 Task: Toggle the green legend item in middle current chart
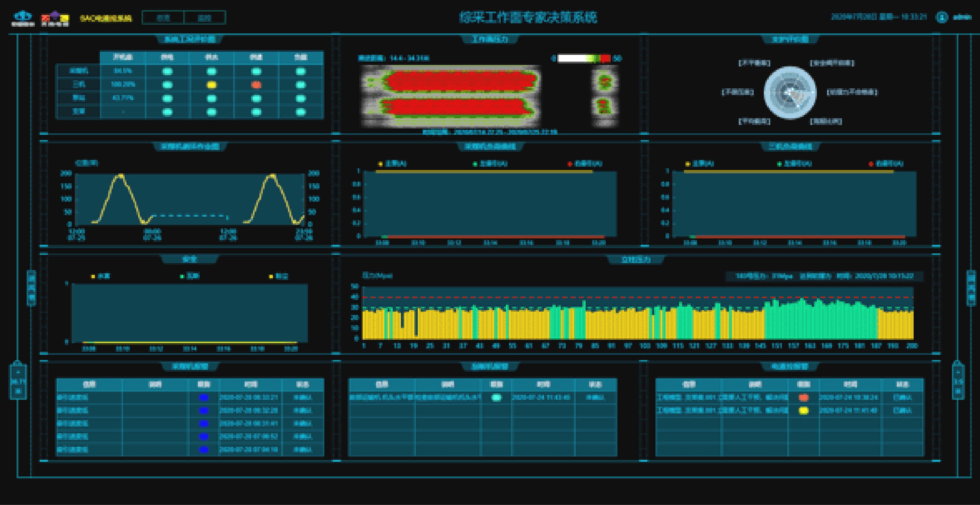pyautogui.click(x=490, y=164)
